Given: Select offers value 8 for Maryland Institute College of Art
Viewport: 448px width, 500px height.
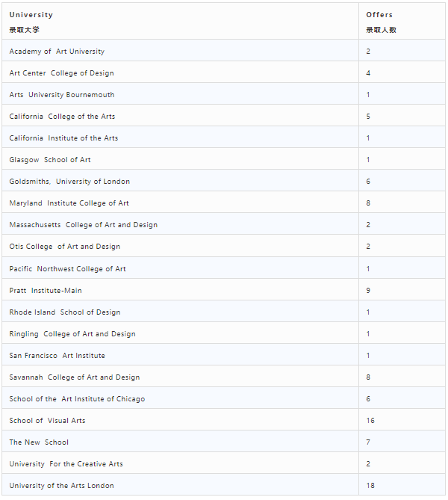Looking at the screenshot, I should pos(368,203).
